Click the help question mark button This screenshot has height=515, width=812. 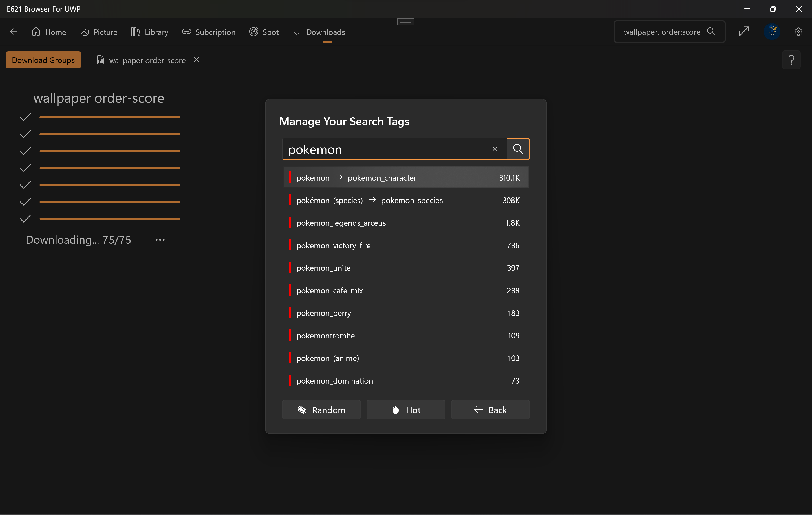791,60
